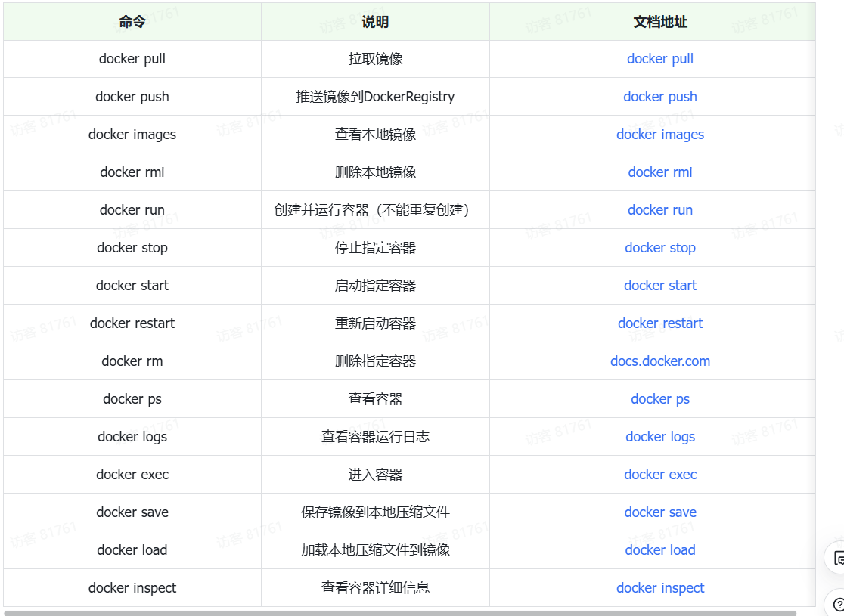The height and width of the screenshot is (616, 844).
Task: Select the docker save command cell
Action: 132,512
